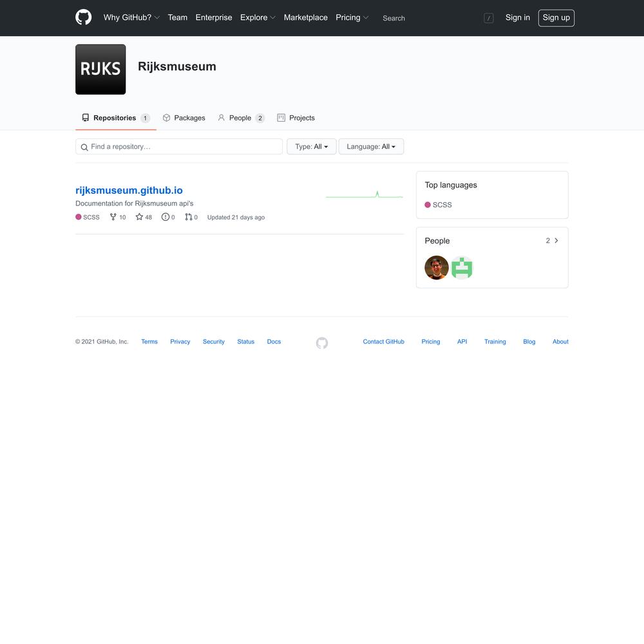Open the Type: All filter dropdown

[x=311, y=147]
